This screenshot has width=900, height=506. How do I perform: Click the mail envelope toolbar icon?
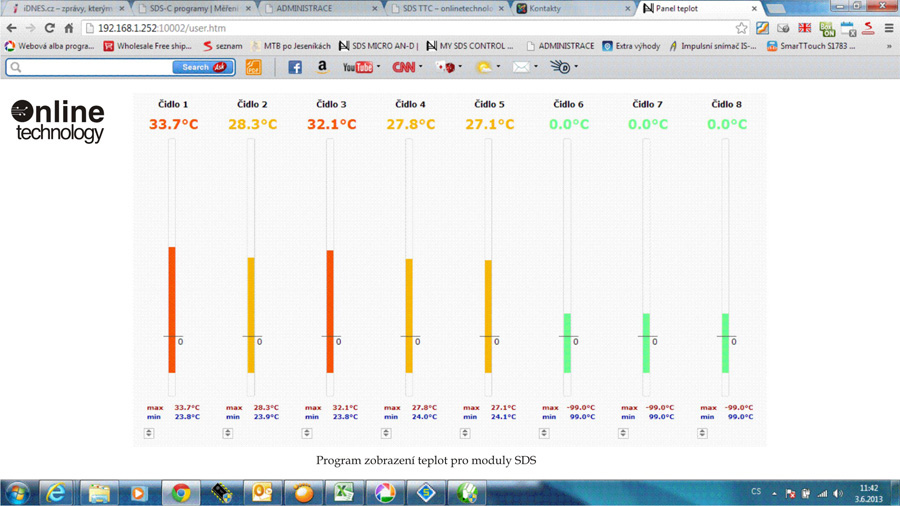click(x=521, y=67)
